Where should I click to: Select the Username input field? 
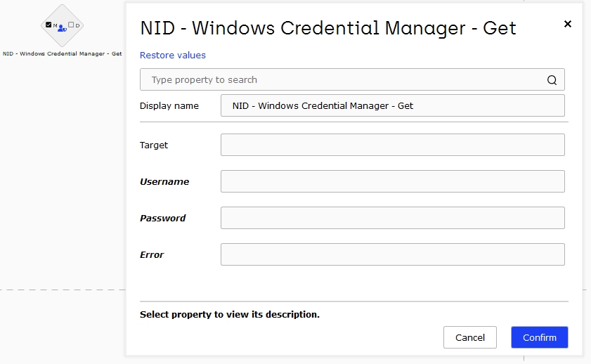(x=392, y=181)
